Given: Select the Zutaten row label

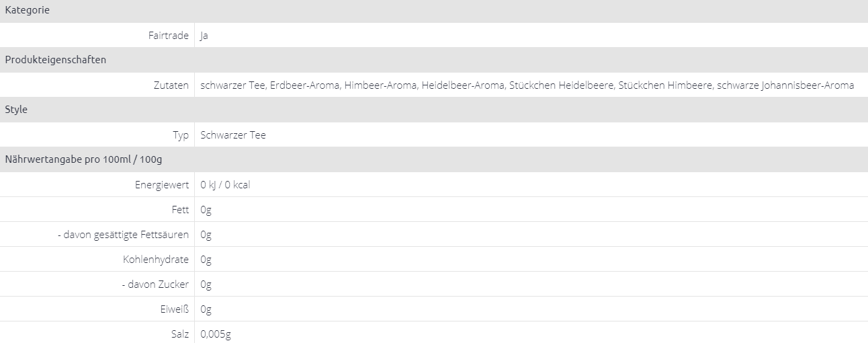Looking at the screenshot, I should point(171,85).
